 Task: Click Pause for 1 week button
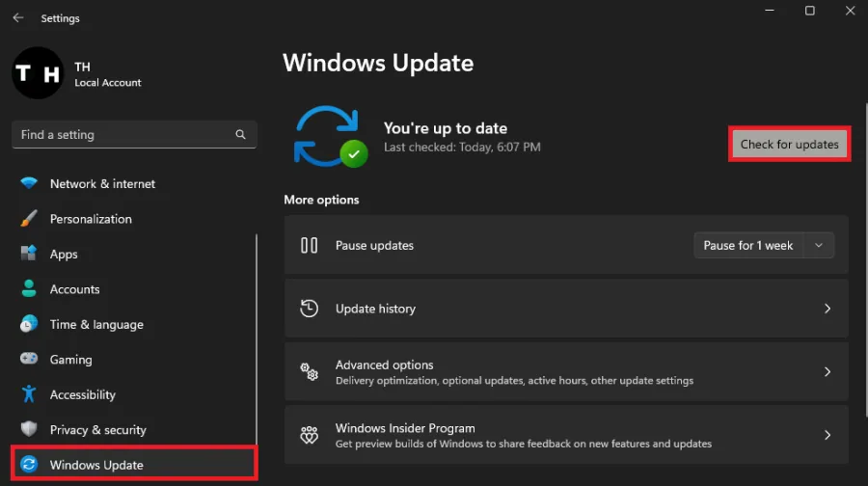pos(747,245)
